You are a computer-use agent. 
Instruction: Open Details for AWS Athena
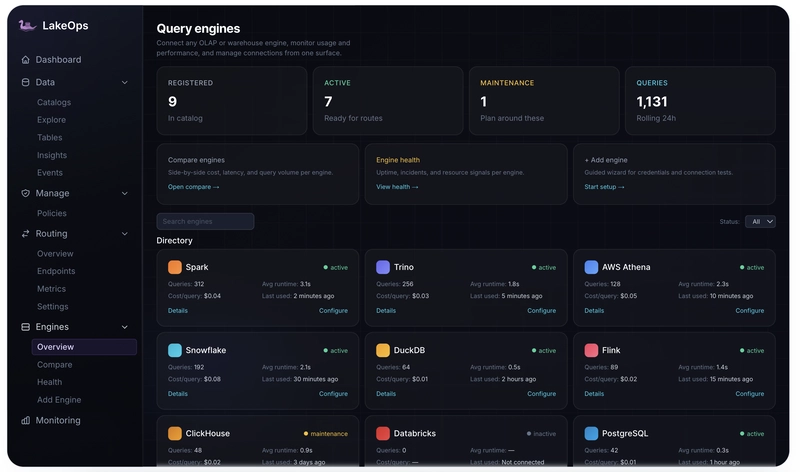[594, 311]
